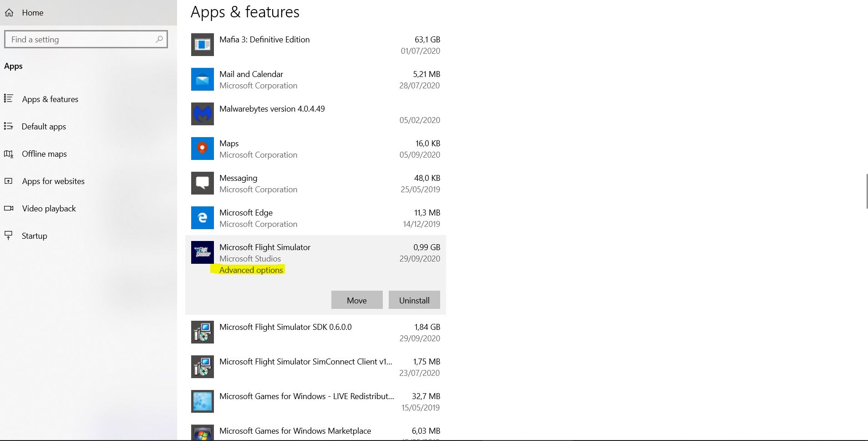Switch to Apps for websites page

click(53, 181)
